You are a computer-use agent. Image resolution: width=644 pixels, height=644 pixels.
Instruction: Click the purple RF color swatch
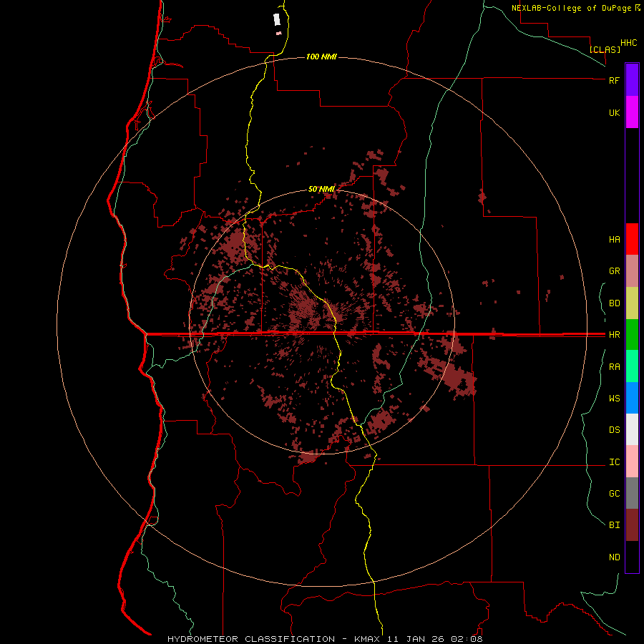632,80
